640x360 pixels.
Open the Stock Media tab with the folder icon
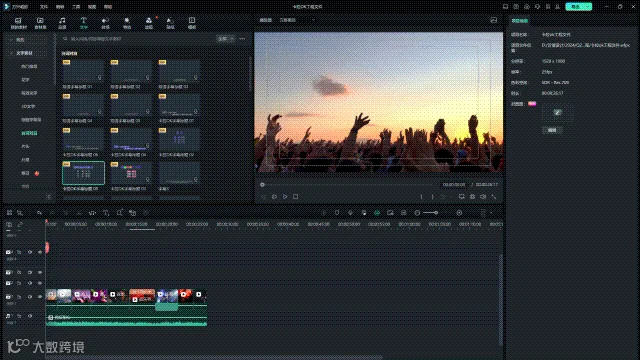click(40, 23)
